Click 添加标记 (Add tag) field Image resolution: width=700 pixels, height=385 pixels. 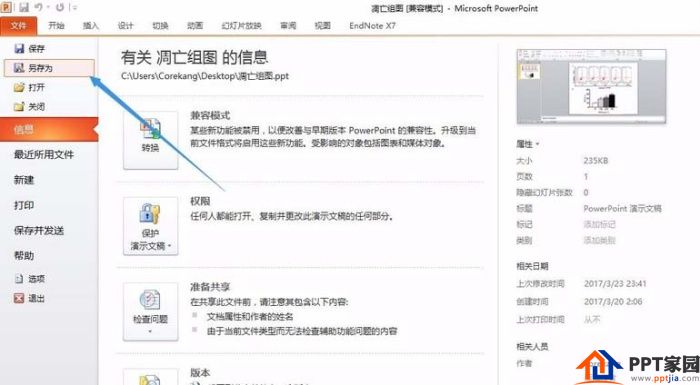600,224
